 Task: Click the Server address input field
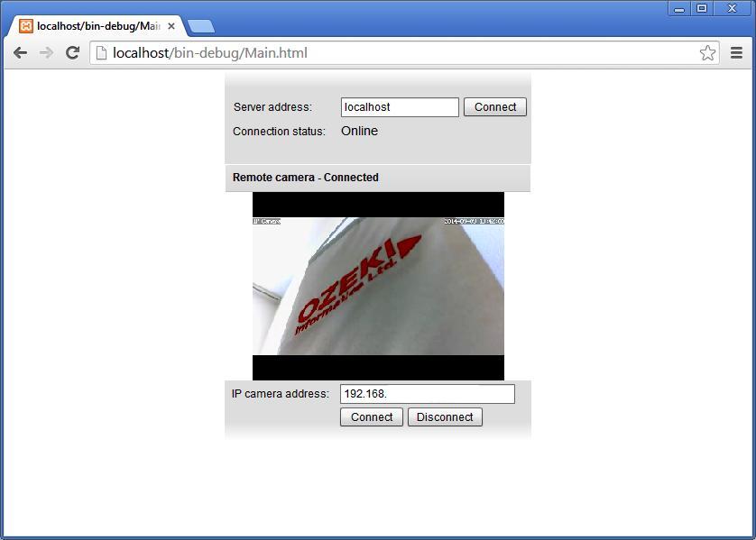tap(400, 107)
